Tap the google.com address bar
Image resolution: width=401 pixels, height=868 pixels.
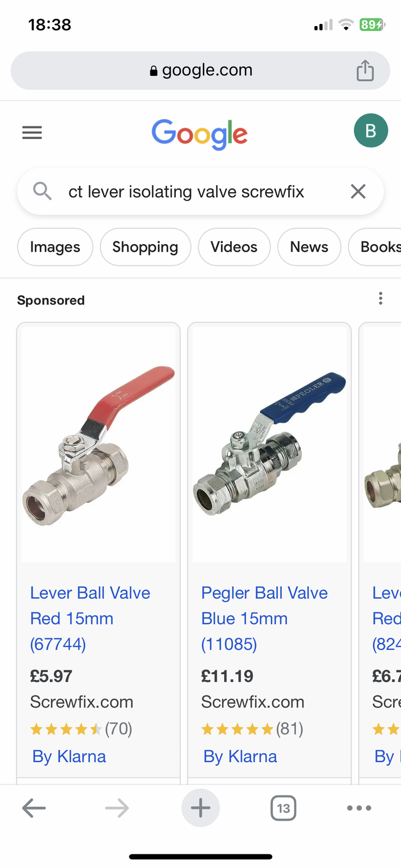[x=200, y=71]
